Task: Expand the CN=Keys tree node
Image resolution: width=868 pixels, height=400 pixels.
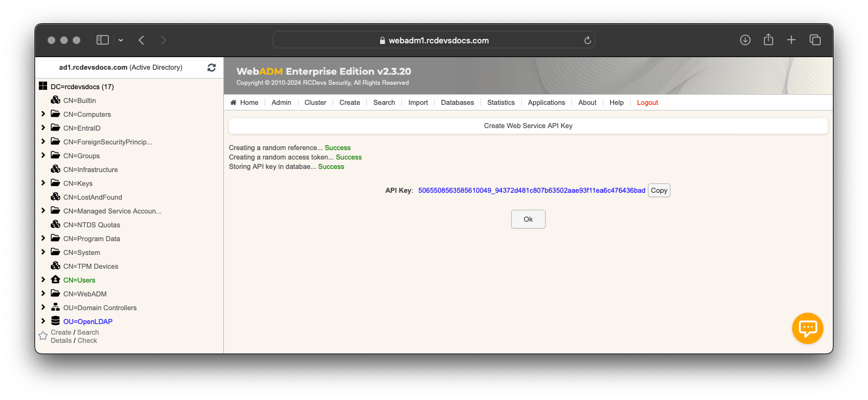Action: point(43,183)
